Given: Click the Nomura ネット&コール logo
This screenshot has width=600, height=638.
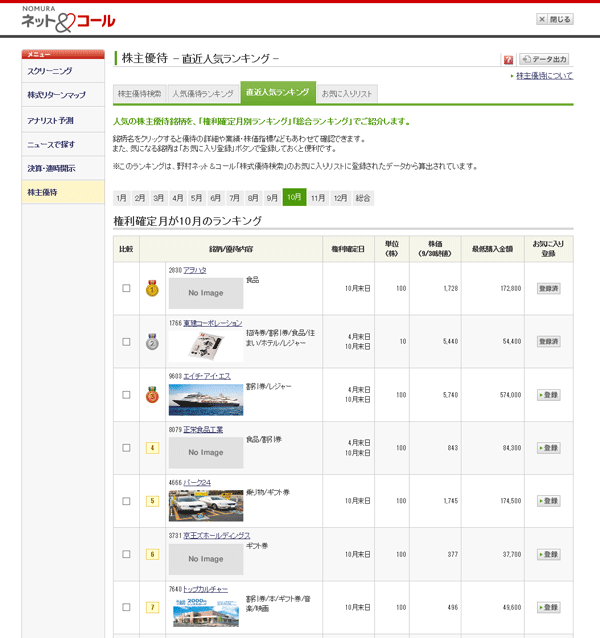Looking at the screenshot, I should [68, 19].
